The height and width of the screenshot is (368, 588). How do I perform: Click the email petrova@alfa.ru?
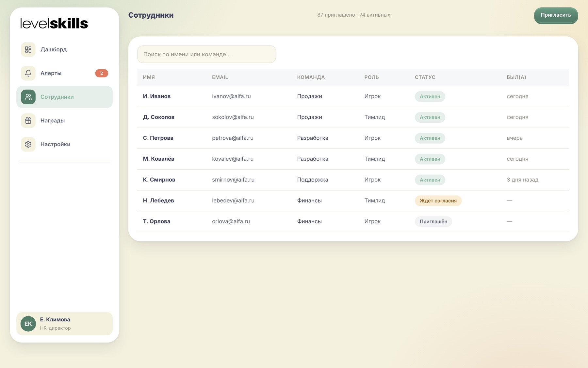[x=233, y=138]
